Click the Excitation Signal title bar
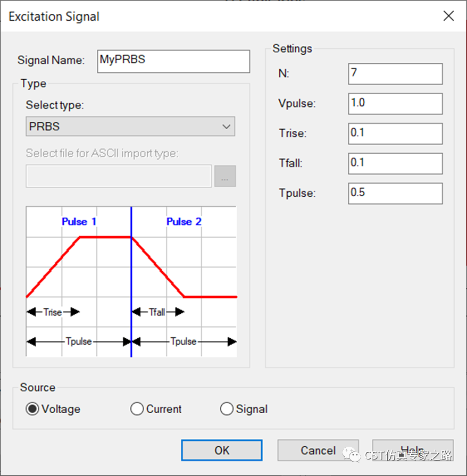This screenshot has height=476, width=467. (x=213, y=16)
